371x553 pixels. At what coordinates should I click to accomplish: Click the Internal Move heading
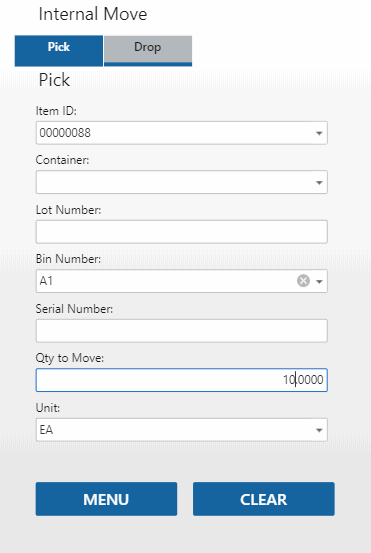pyautogui.click(x=93, y=14)
